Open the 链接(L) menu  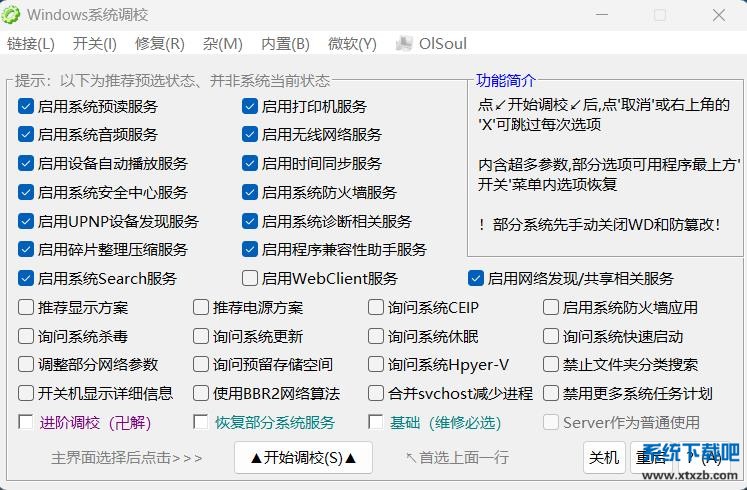pyautogui.click(x=31, y=44)
